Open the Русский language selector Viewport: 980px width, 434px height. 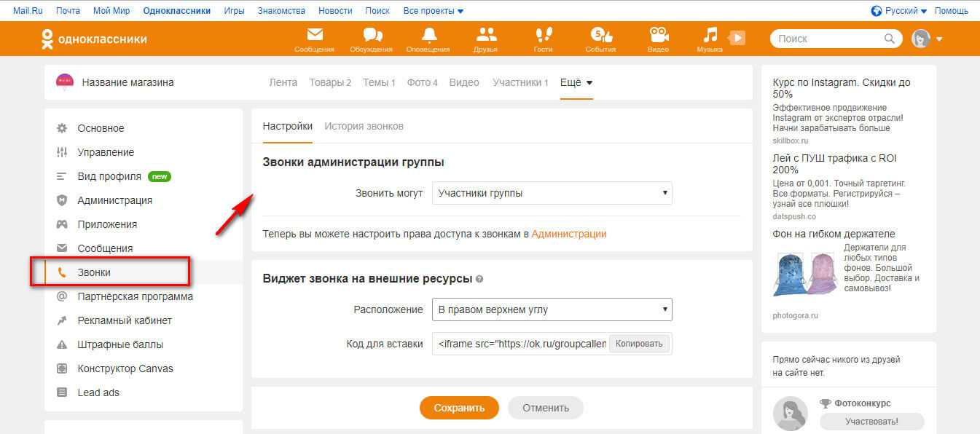tap(899, 11)
